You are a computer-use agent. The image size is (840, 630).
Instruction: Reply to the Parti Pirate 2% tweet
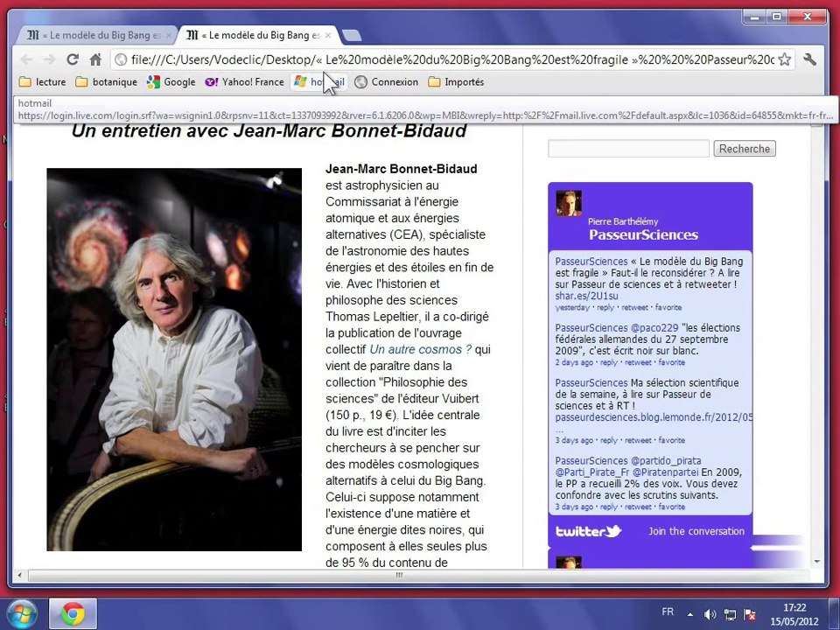(x=609, y=507)
